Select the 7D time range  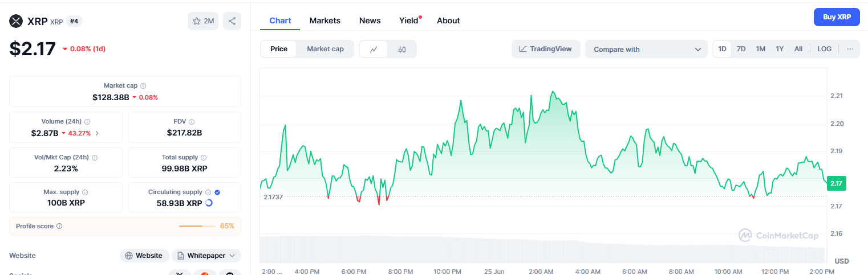pos(741,49)
